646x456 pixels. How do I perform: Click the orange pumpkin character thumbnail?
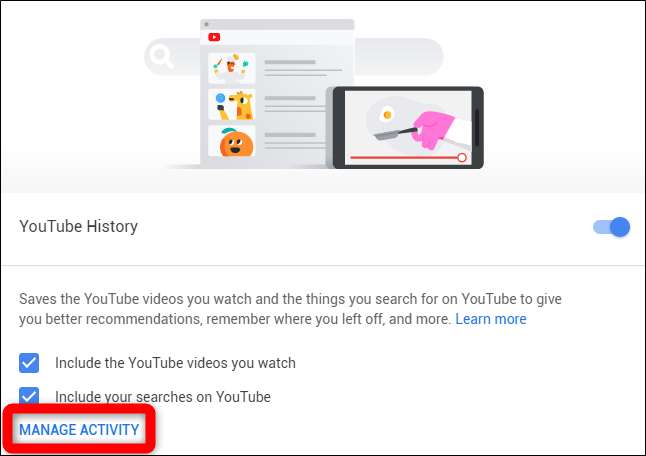point(232,141)
